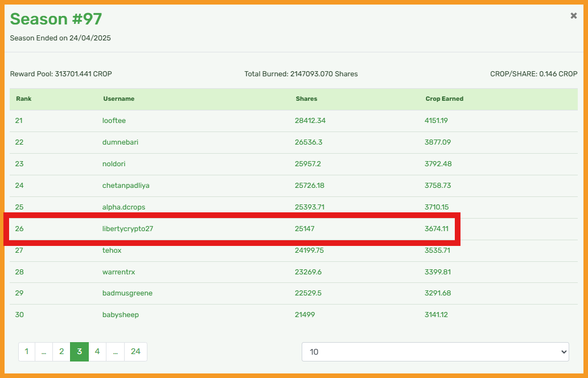Click crop earned value 4151.19
Image resolution: width=588 pixels, height=378 pixels.
[436, 121]
